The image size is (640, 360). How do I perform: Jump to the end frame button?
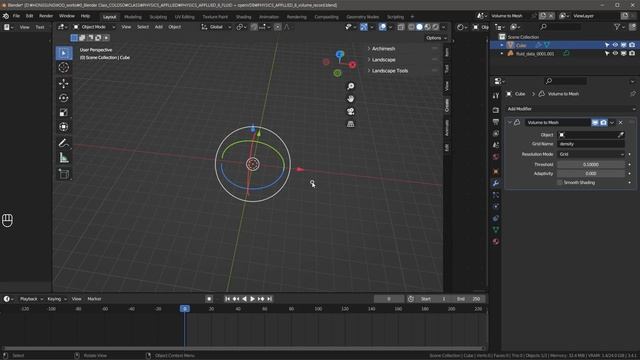[269, 299]
